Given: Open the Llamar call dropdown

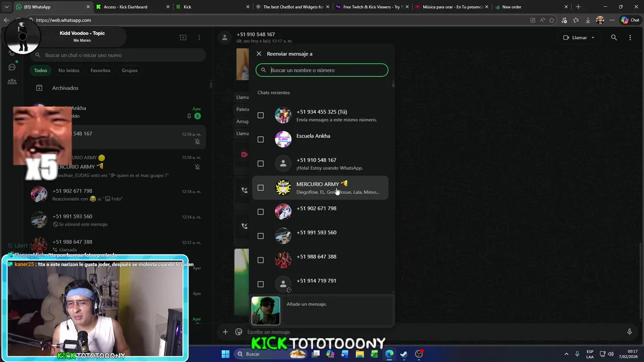Looking at the screenshot, I should click(x=579, y=38).
